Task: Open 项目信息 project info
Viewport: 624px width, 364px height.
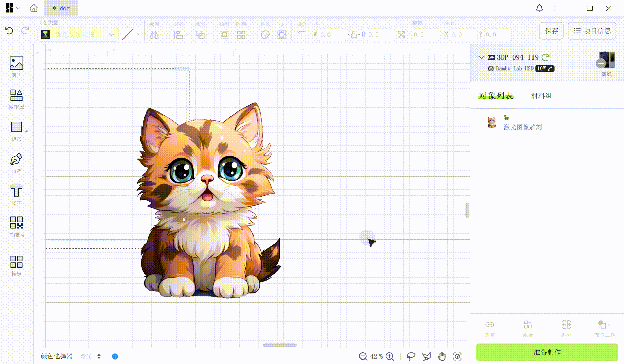Action: pos(592,31)
